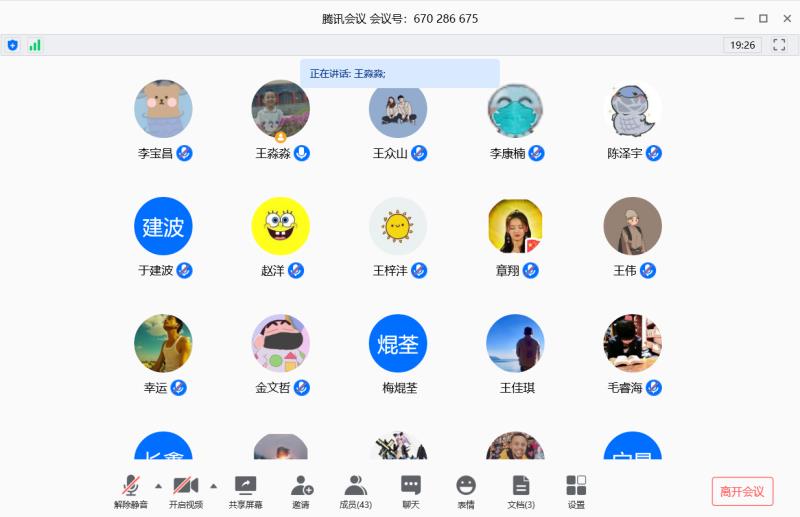
Task: Leave the meeting with 离开会议
Action: point(742,491)
